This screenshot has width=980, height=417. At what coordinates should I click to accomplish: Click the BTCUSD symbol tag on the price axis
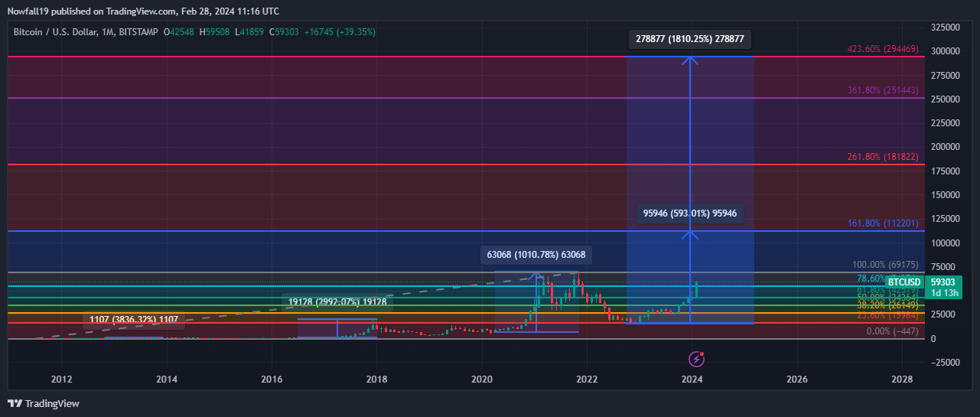tap(903, 282)
